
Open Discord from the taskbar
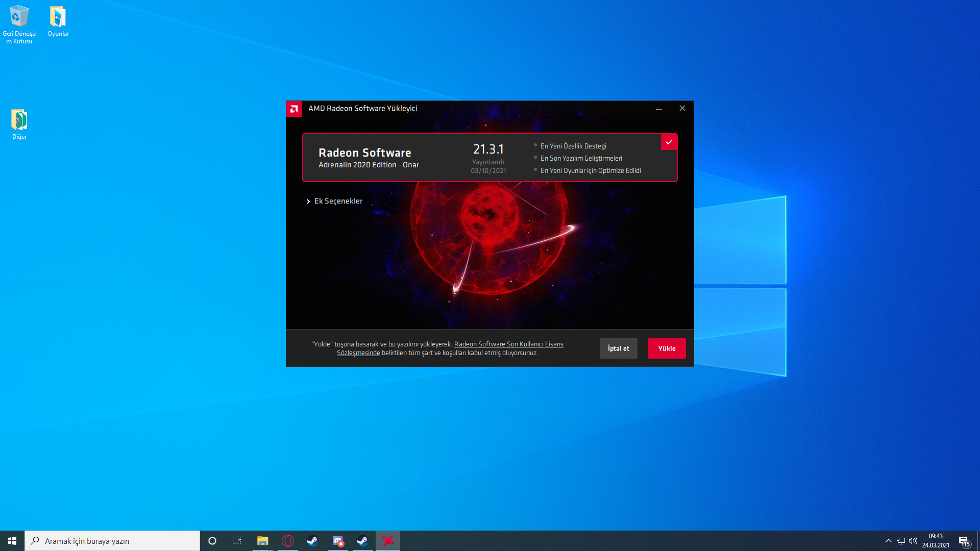338,541
